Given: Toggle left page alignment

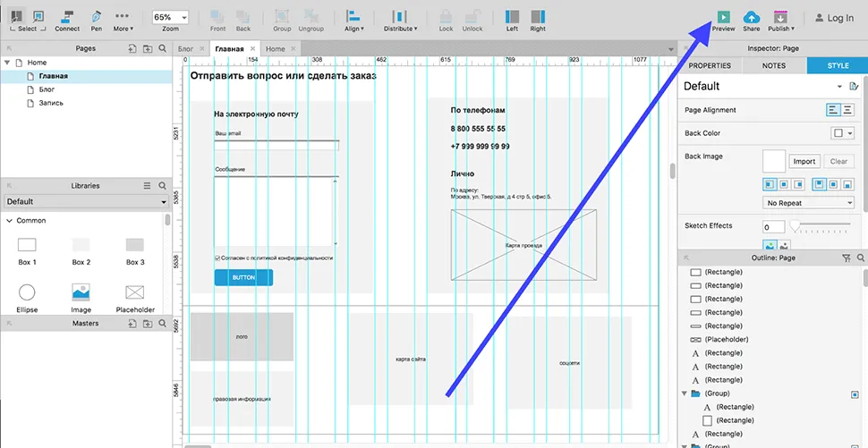Looking at the screenshot, I should [832, 110].
